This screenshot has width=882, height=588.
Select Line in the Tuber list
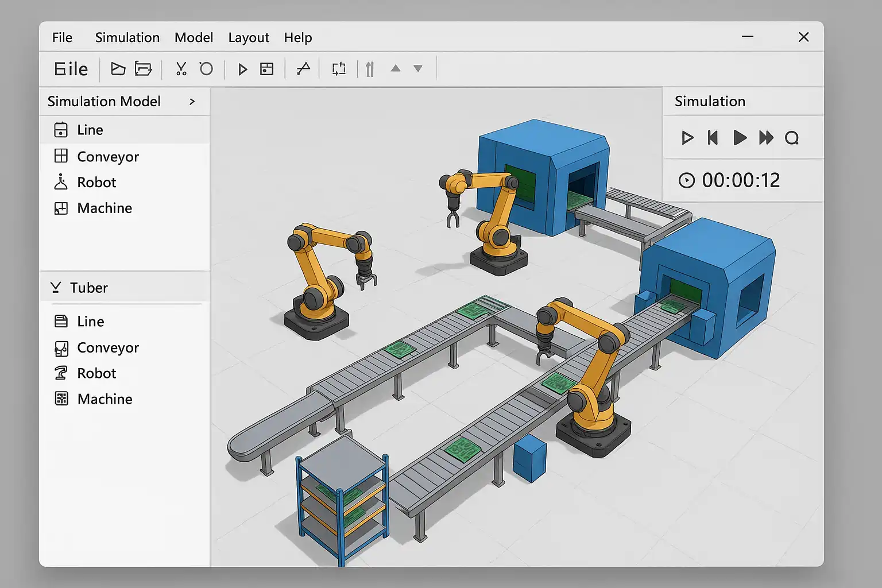[90, 322]
